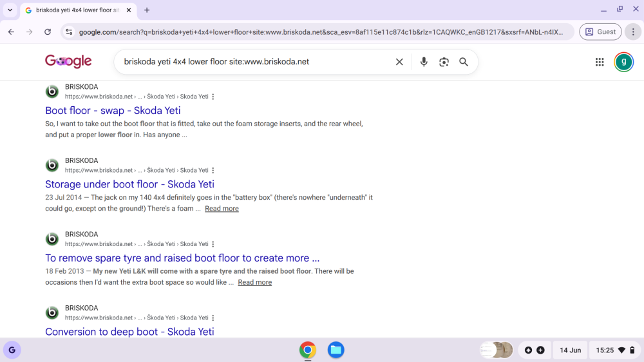Open the Guest profile button
Image resolution: width=644 pixels, height=362 pixels.
[600, 32]
